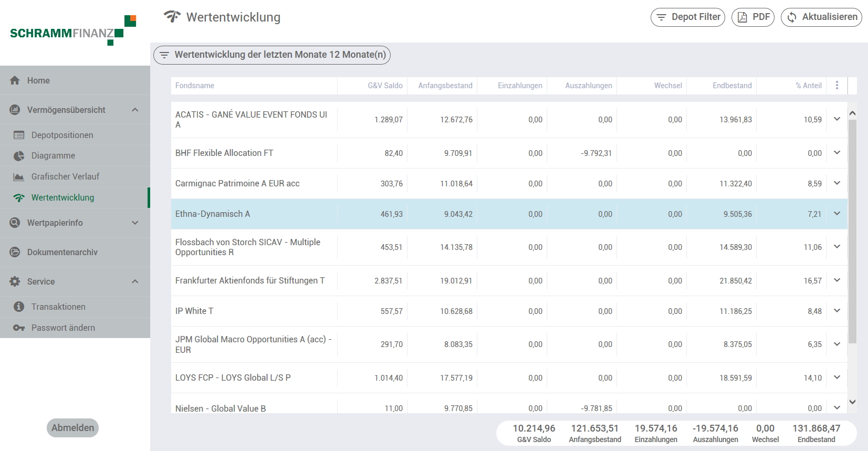Click the PDF document icon

pos(742,17)
